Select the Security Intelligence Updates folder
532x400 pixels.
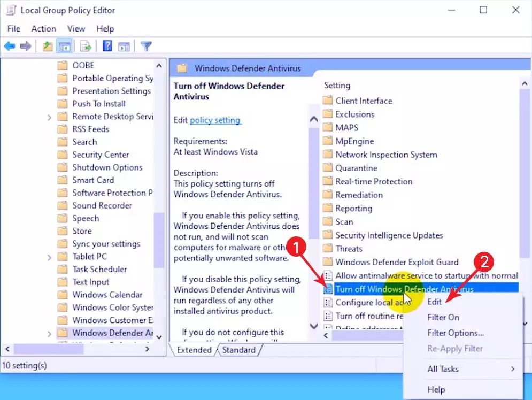click(x=389, y=235)
